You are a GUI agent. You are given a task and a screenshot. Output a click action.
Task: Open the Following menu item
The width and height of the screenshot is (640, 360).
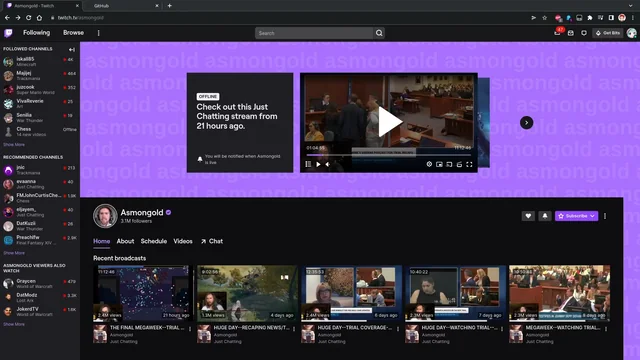click(x=36, y=33)
